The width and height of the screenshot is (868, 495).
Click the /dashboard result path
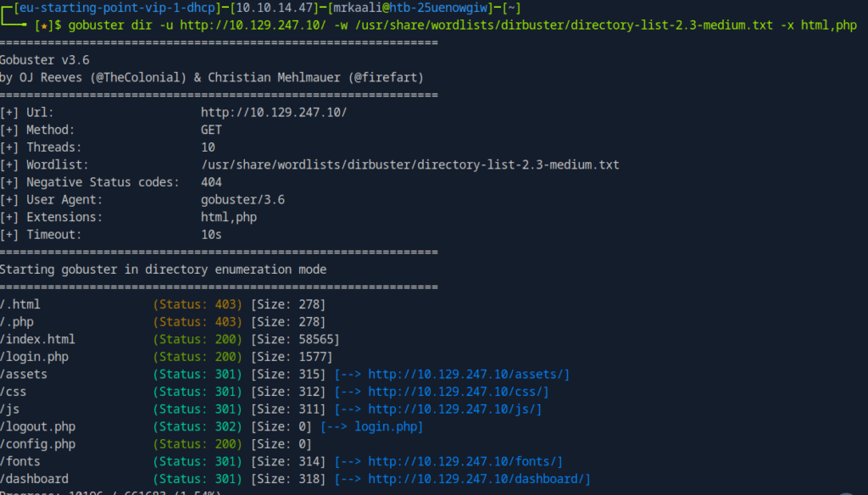pyautogui.click(x=34, y=479)
